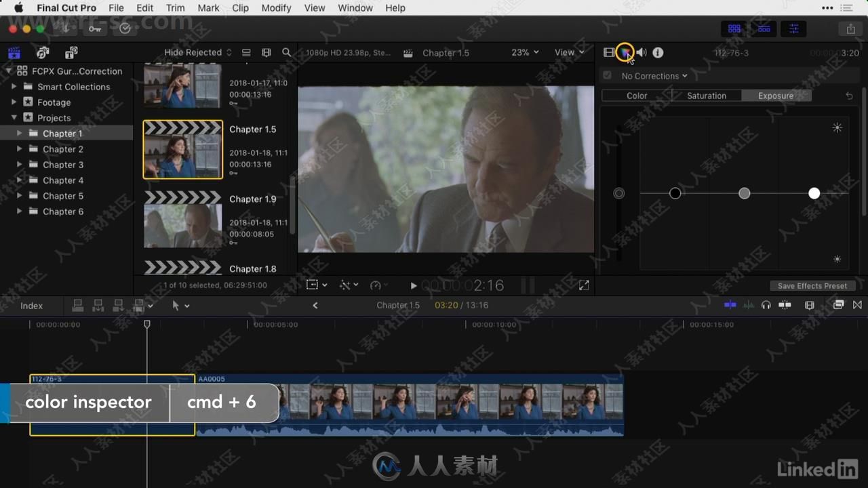Click the Share export icon

click(850, 28)
